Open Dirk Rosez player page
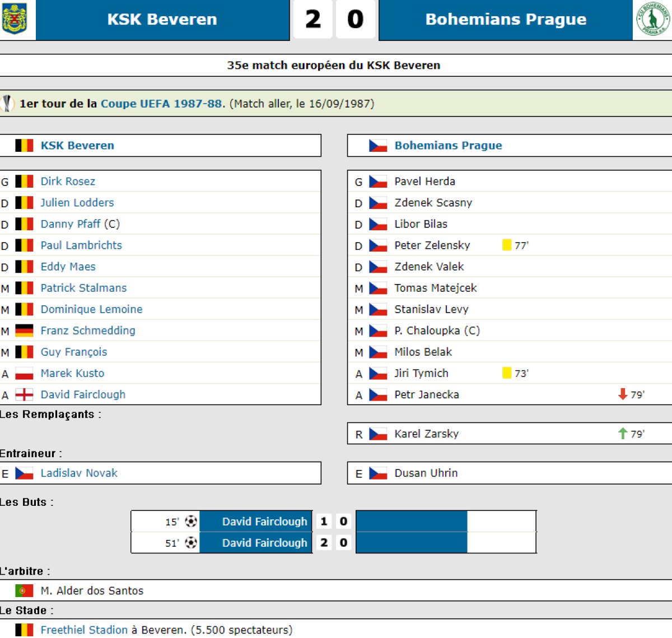672x638 pixels. point(68,181)
